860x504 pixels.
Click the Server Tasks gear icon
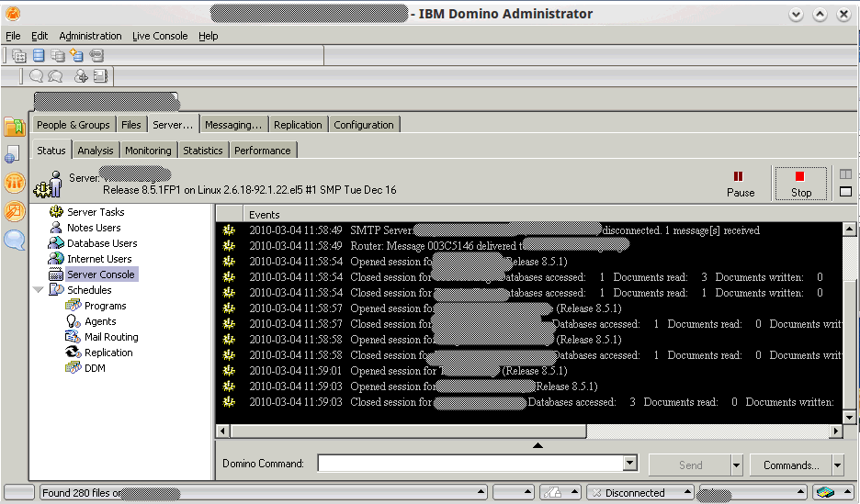pyautogui.click(x=56, y=211)
